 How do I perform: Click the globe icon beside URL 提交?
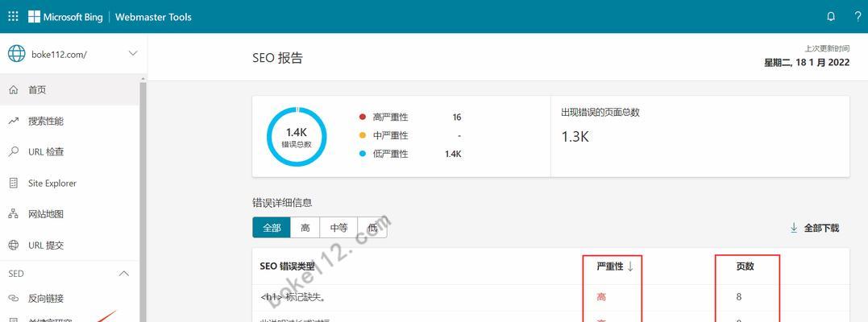click(14, 245)
